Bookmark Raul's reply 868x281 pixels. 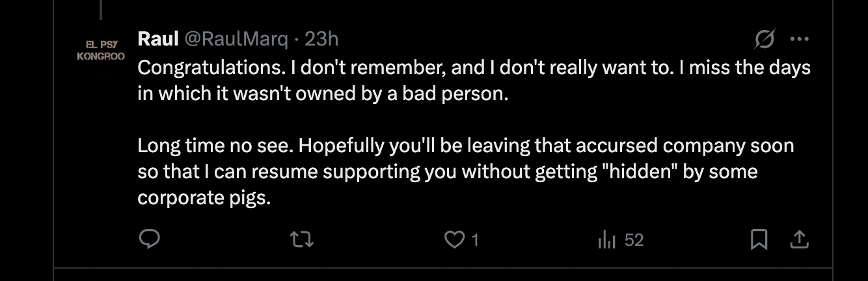point(759,240)
